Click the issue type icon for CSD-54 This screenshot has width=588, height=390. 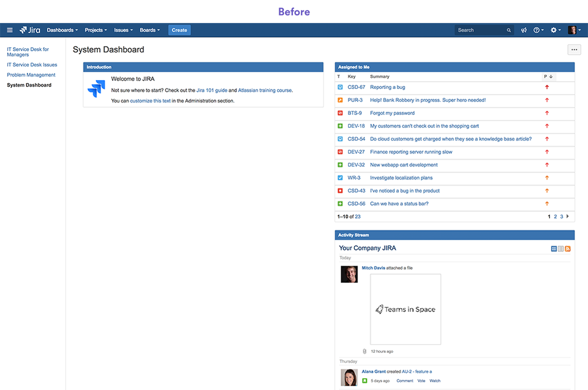coord(340,139)
